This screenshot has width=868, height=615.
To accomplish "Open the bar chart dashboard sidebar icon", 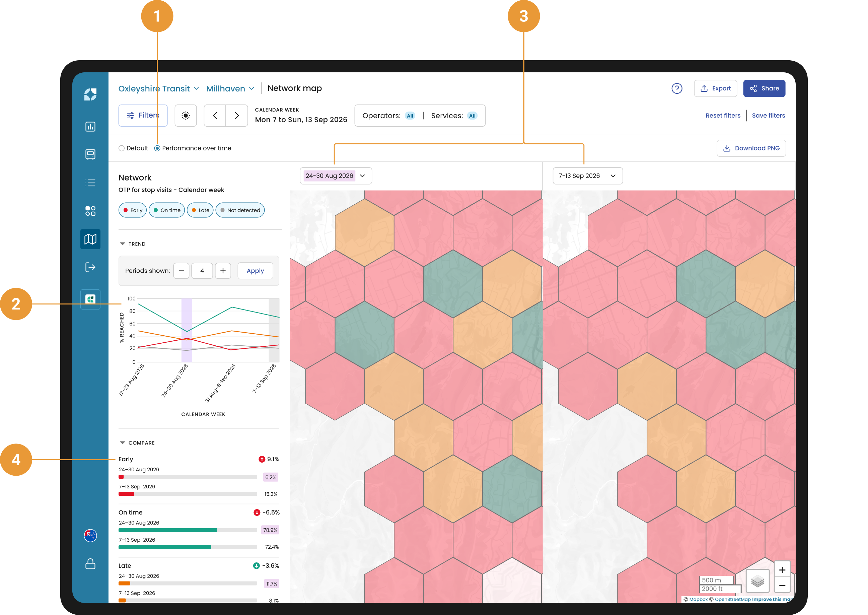I will coord(90,127).
